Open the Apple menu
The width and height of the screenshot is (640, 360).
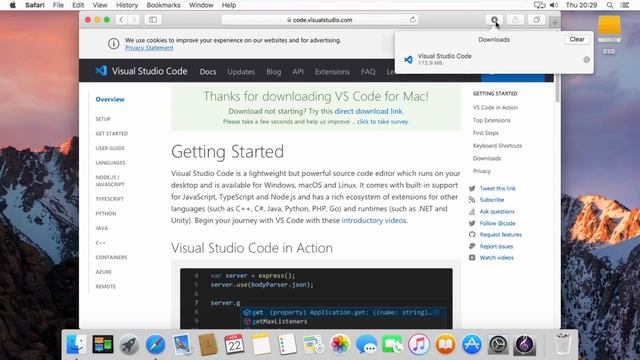pyautogui.click(x=13, y=5)
